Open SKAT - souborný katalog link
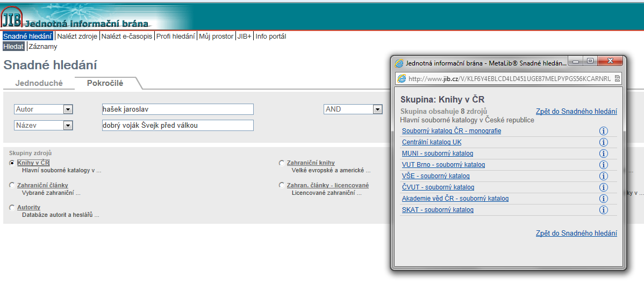Screen dimensions: 644x292 click(438, 210)
